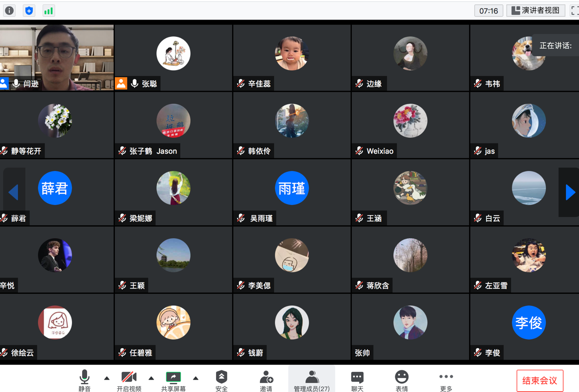The image size is (579, 392).
Task: Expand the arrow next to 开启视频
Action: (x=151, y=378)
